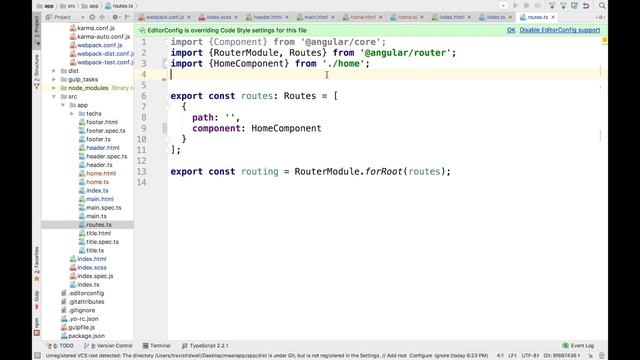Open the TypeScript 2.2.1 tool window
The height and width of the screenshot is (360, 640).
click(x=205, y=346)
